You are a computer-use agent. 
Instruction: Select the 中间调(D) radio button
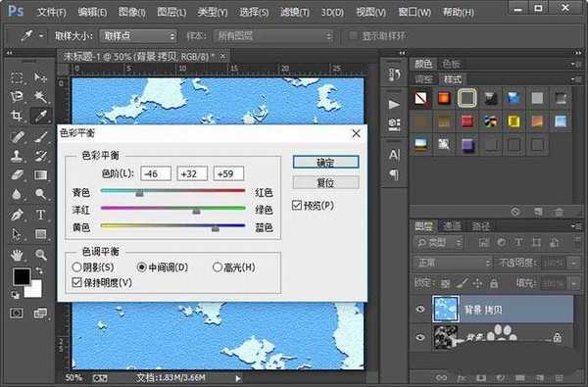[x=142, y=267]
